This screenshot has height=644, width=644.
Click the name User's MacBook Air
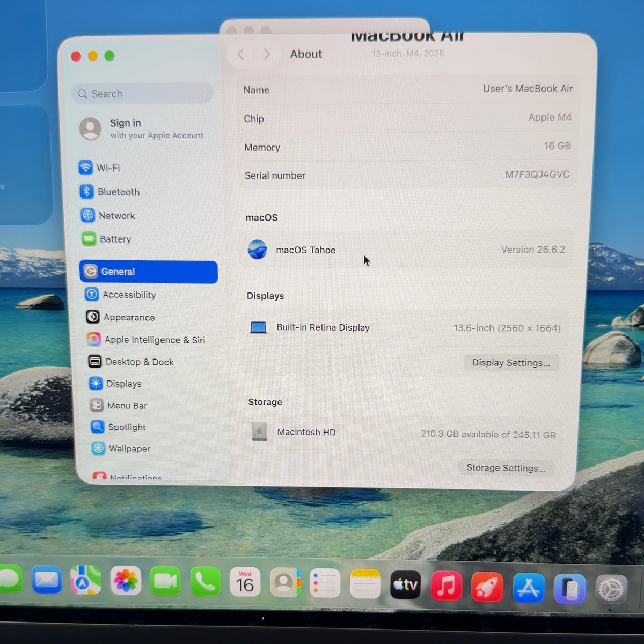coord(528,89)
